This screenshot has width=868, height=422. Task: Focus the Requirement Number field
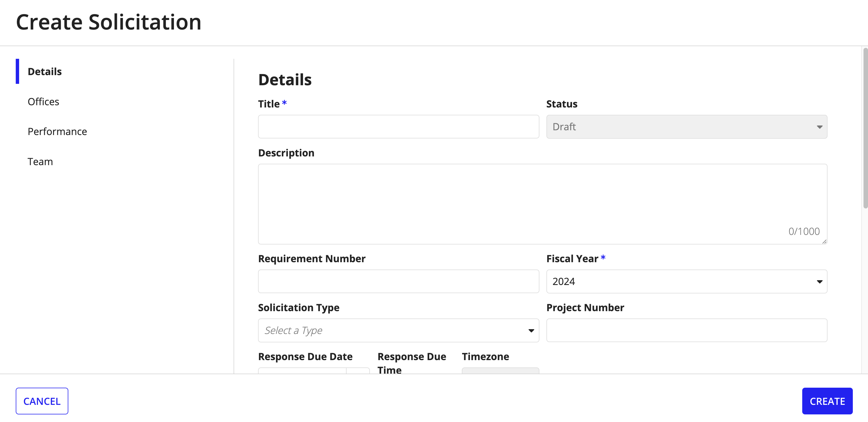click(x=398, y=281)
